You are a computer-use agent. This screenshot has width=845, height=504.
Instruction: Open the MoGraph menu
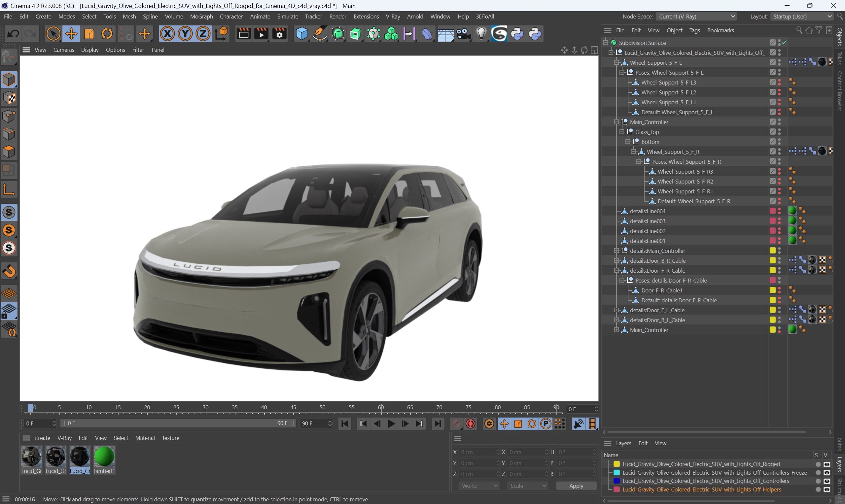click(x=201, y=16)
